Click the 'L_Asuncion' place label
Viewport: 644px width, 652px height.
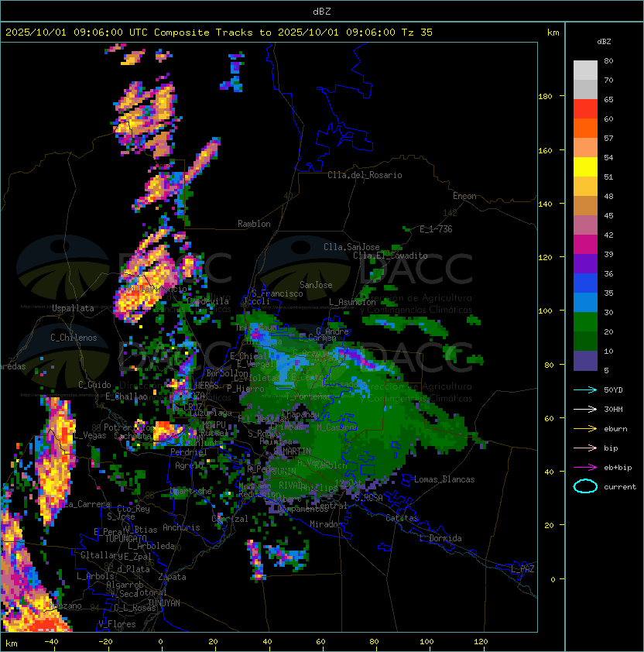tap(352, 302)
